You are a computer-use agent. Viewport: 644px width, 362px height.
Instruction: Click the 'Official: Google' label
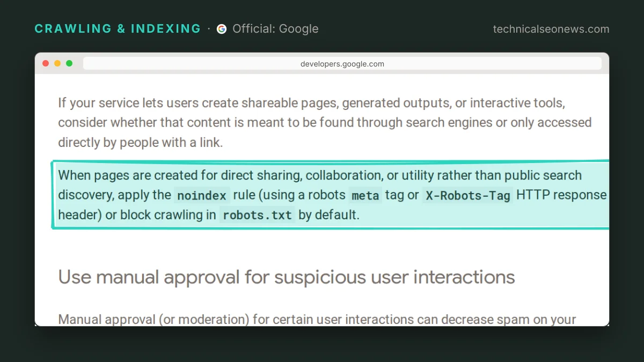tap(275, 29)
